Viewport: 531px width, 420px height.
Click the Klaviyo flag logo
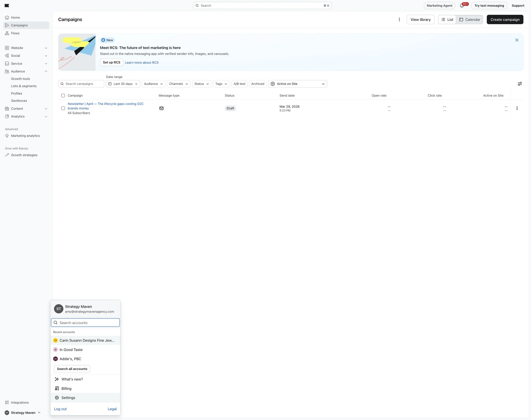click(7, 5)
